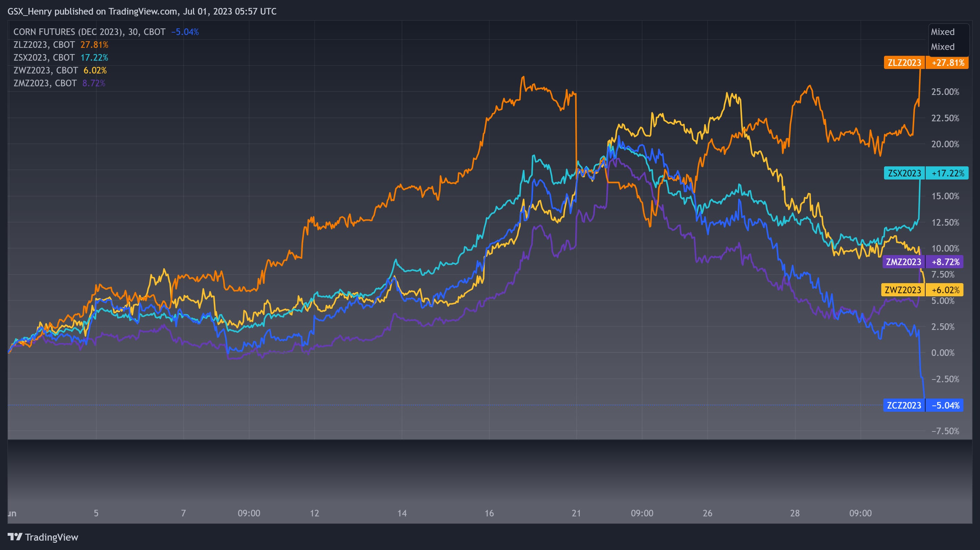Click the blue ZCZ2023 price scale tag
This screenshot has width=980, height=550.
(904, 405)
